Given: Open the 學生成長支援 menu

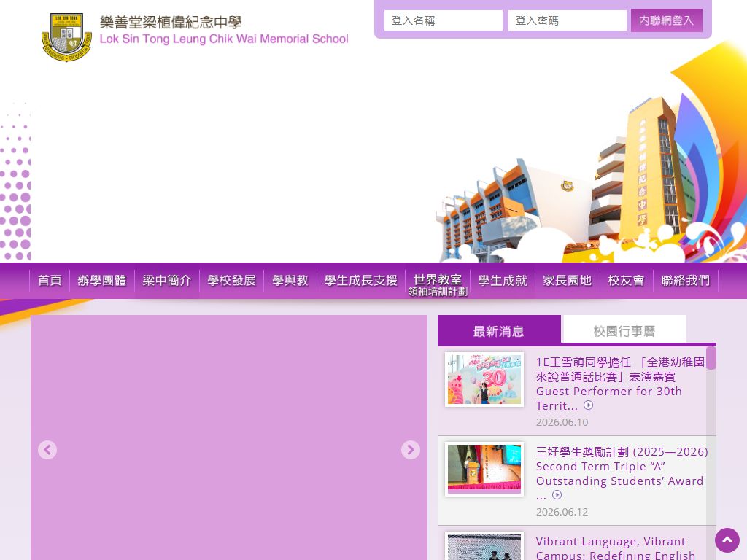Looking at the screenshot, I should tap(360, 281).
